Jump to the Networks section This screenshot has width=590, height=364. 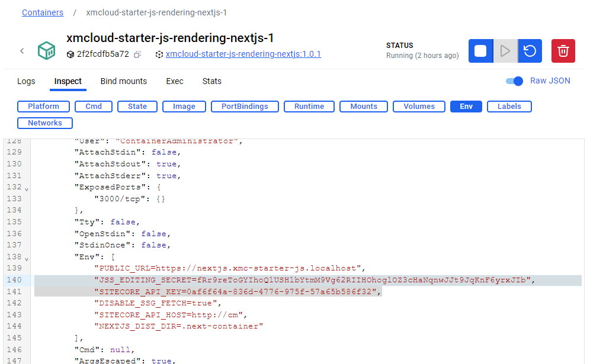click(45, 123)
